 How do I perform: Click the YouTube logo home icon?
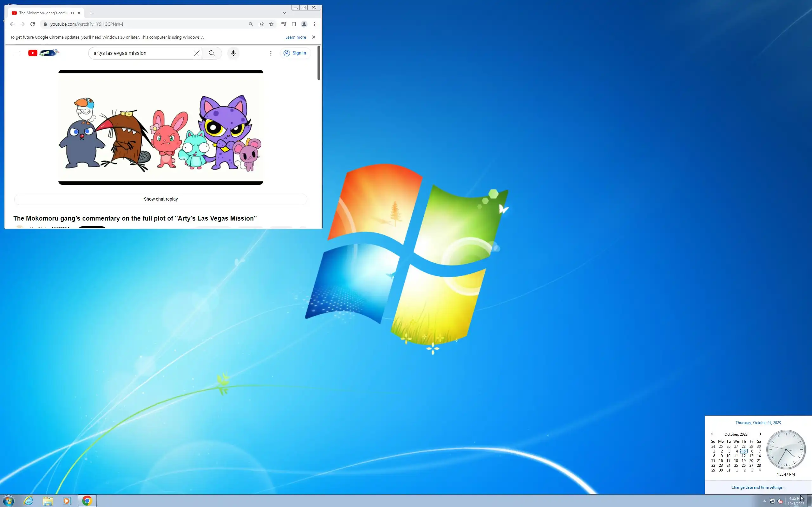coord(33,53)
